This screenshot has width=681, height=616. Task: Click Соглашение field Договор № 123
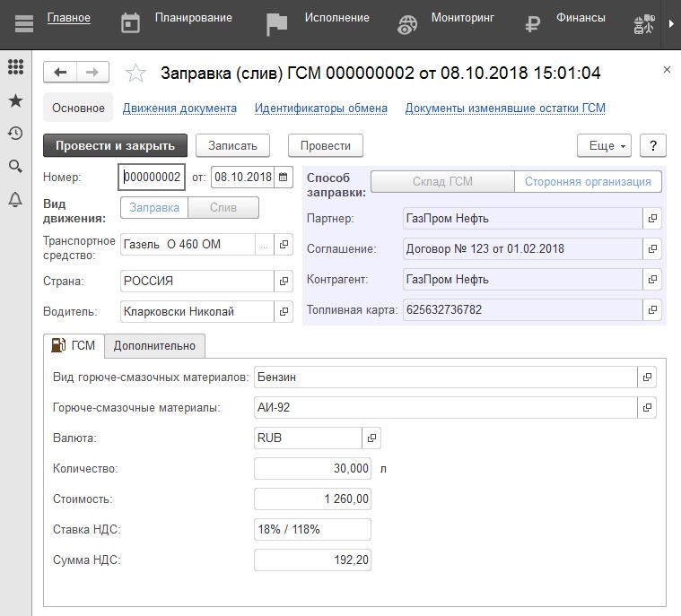[523, 248]
